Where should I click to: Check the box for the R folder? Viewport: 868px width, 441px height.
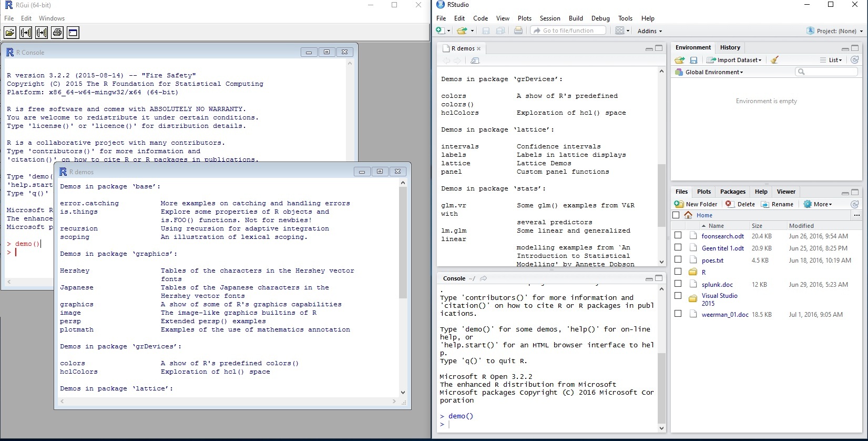pos(678,272)
